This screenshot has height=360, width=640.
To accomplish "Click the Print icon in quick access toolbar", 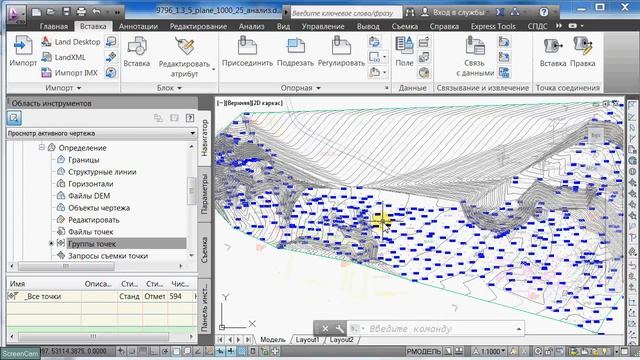I will tap(81, 11).
